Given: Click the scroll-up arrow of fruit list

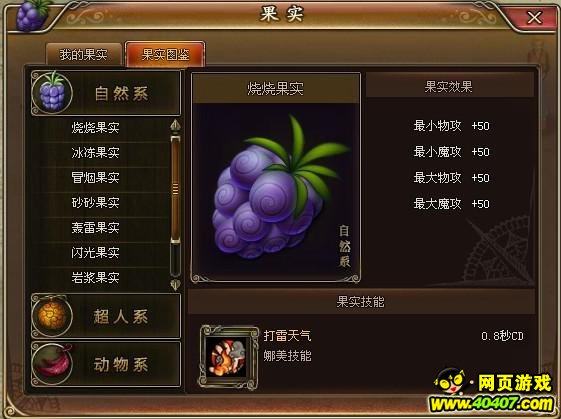Looking at the screenshot, I should [x=175, y=126].
